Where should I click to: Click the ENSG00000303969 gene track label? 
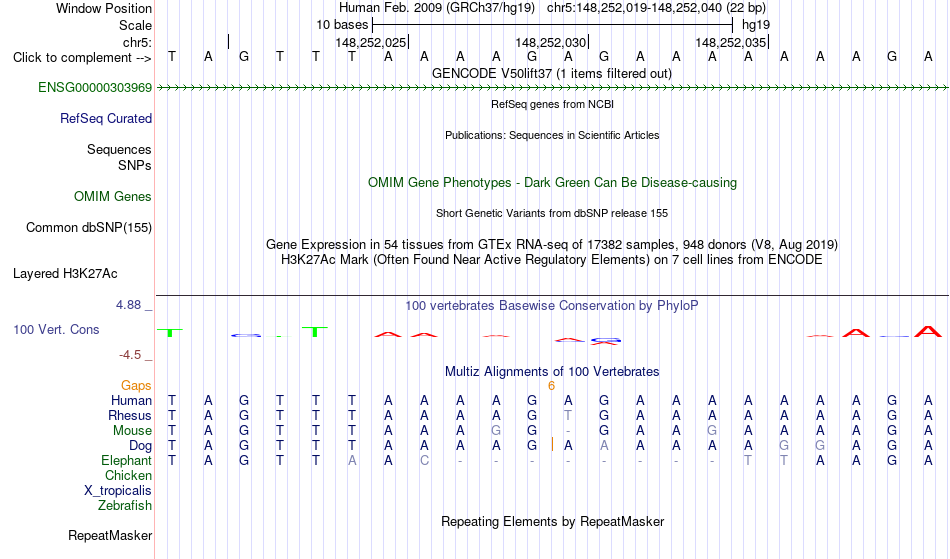tap(95, 88)
